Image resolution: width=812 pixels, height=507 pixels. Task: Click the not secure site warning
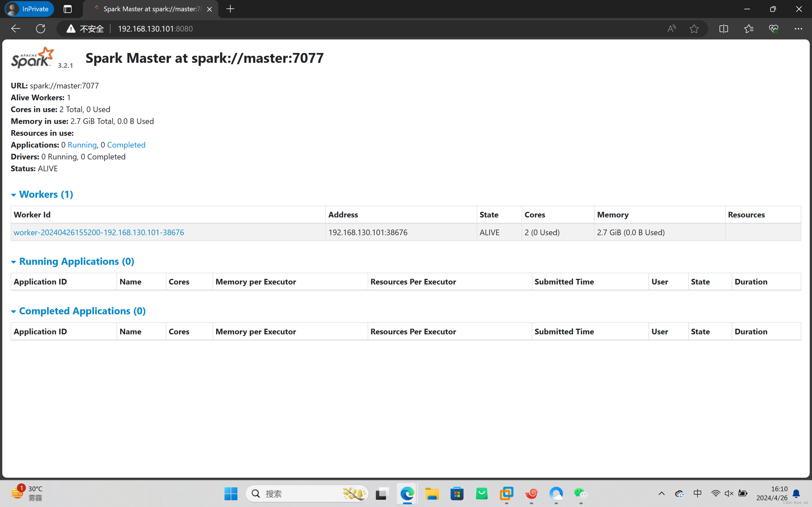coord(85,28)
